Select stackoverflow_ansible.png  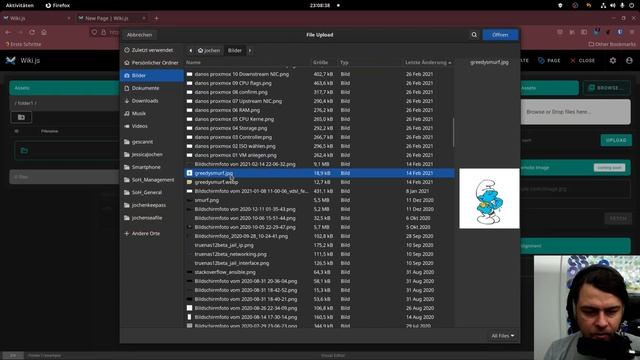point(319,272)
